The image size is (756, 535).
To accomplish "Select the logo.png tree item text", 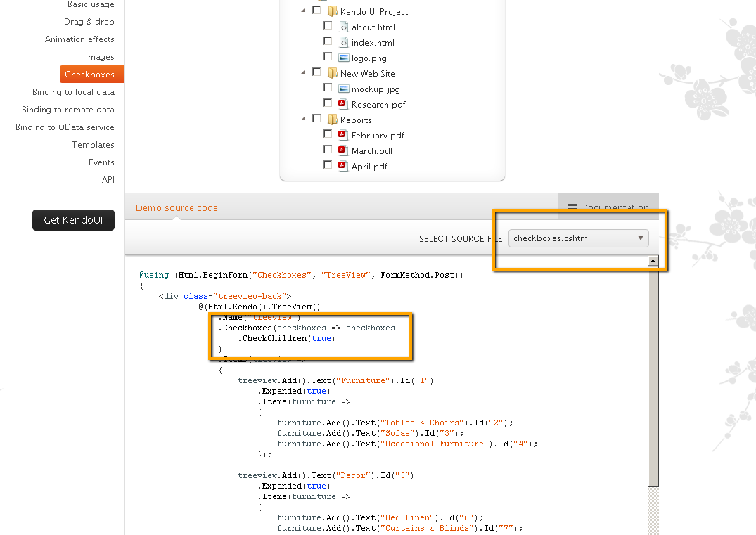I will (x=369, y=58).
